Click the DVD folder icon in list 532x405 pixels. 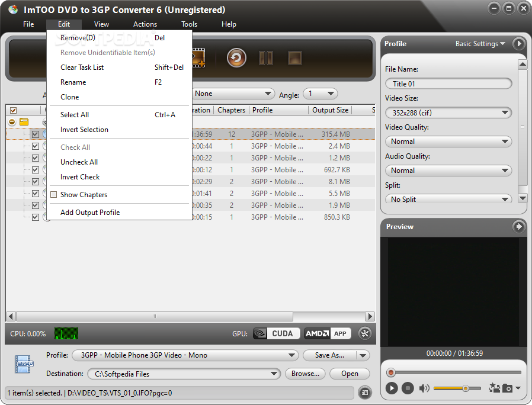point(24,122)
